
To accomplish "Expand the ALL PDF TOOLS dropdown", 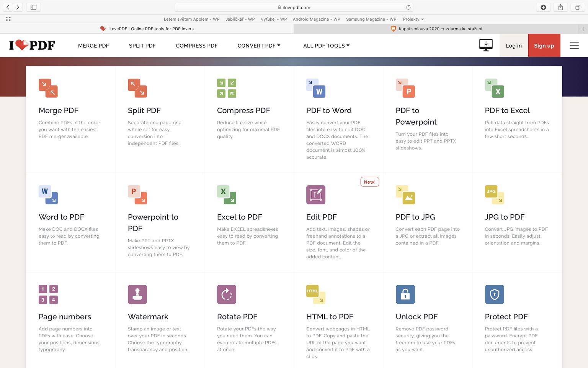I will 326,46.
